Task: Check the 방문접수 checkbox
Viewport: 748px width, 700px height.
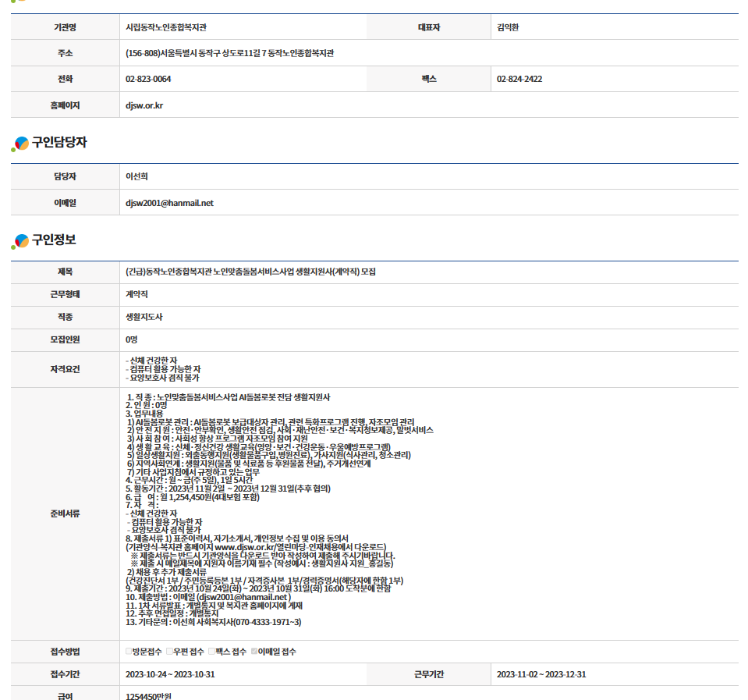Action: pyautogui.click(x=129, y=652)
